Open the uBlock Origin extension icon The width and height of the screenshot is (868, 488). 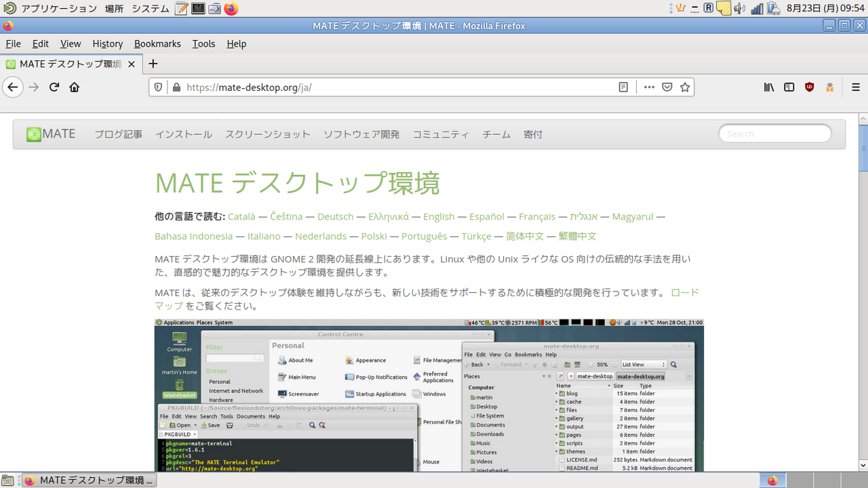tap(809, 87)
